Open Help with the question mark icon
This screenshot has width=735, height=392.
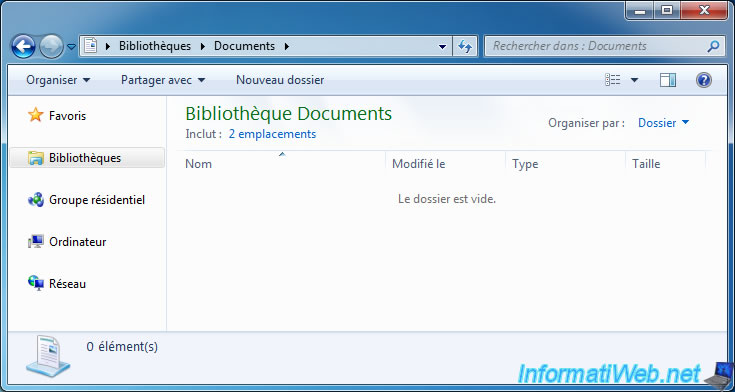point(704,80)
